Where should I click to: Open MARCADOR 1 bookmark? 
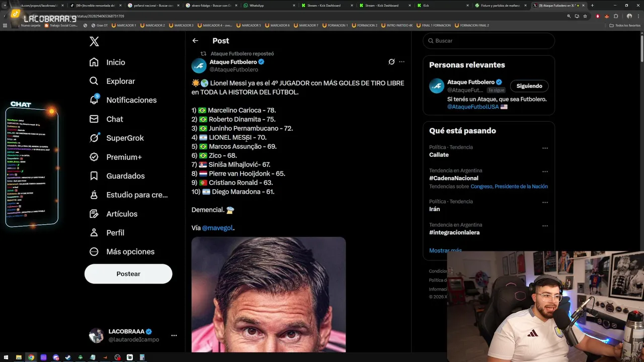coord(124,25)
